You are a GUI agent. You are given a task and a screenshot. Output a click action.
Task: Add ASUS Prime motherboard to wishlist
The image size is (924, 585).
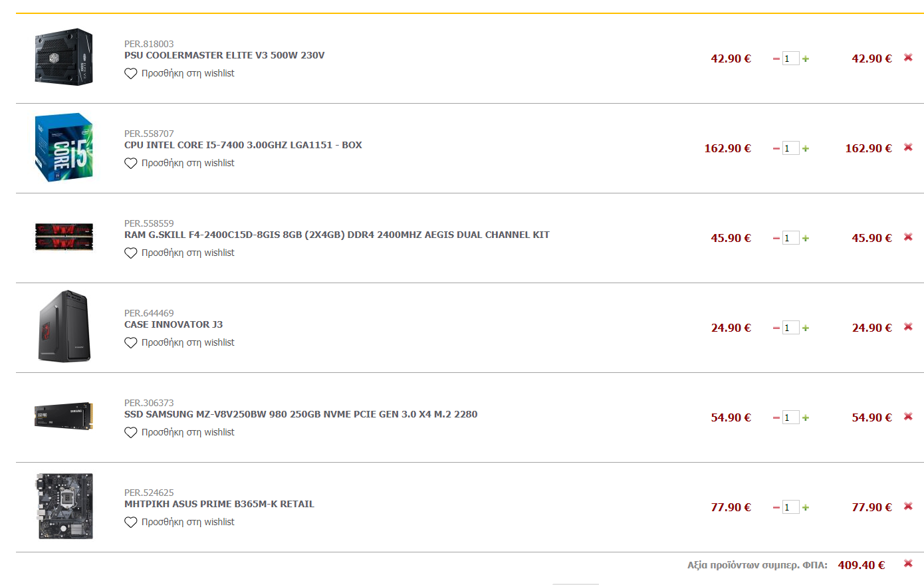pos(179,522)
